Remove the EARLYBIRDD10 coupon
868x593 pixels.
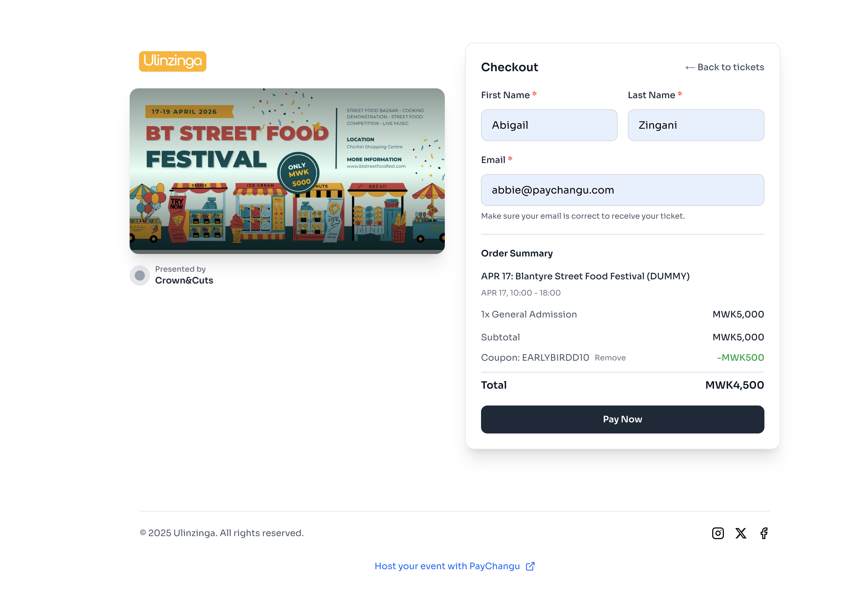[610, 358]
